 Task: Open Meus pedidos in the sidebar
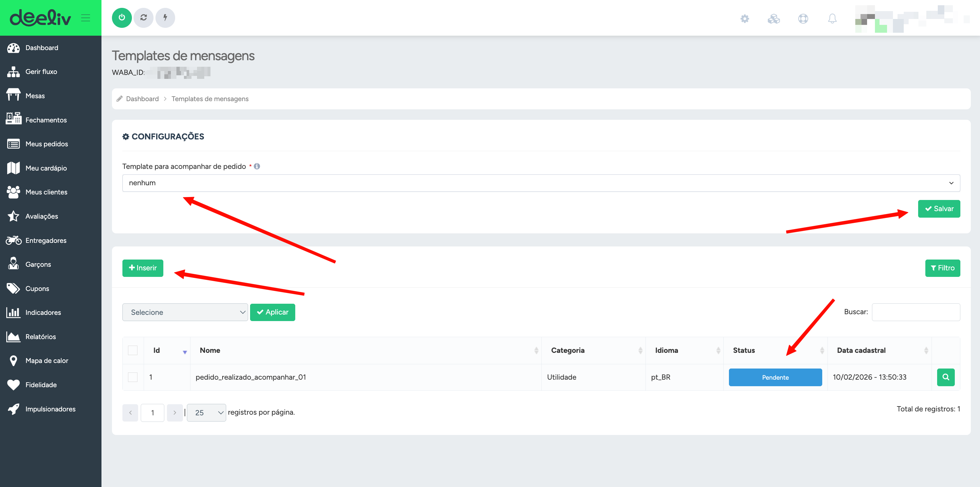click(x=46, y=144)
